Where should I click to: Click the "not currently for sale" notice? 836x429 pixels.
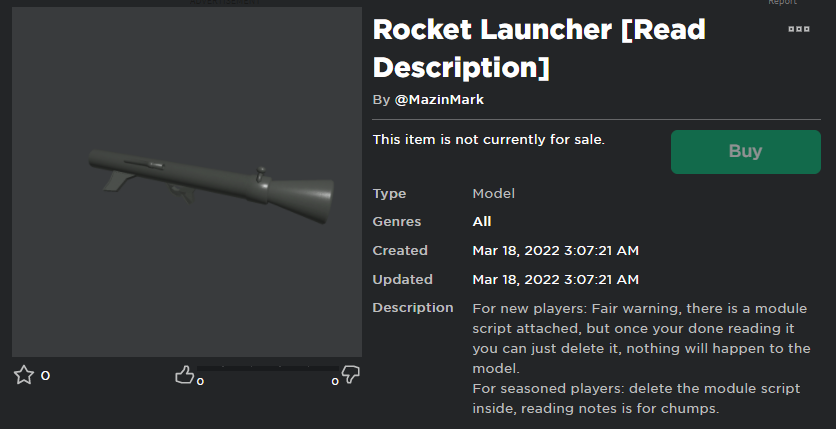coord(489,139)
